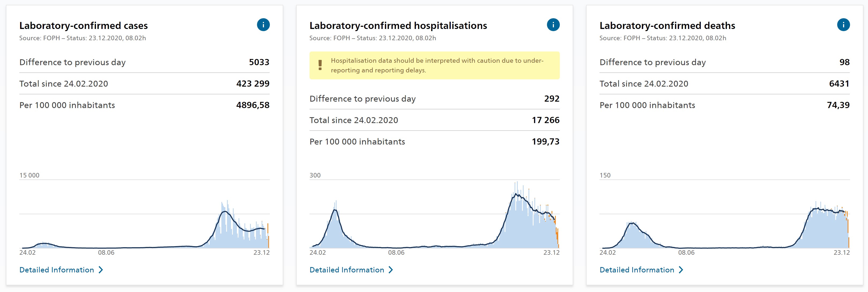This screenshot has height=292, width=868.
Task: Open Detailed Information link for cases
Action: tap(57, 270)
